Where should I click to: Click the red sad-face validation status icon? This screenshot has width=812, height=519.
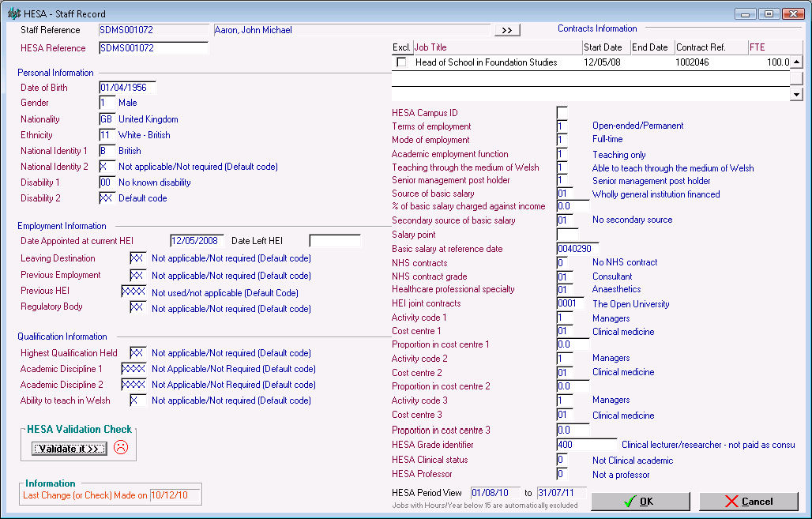click(x=121, y=447)
